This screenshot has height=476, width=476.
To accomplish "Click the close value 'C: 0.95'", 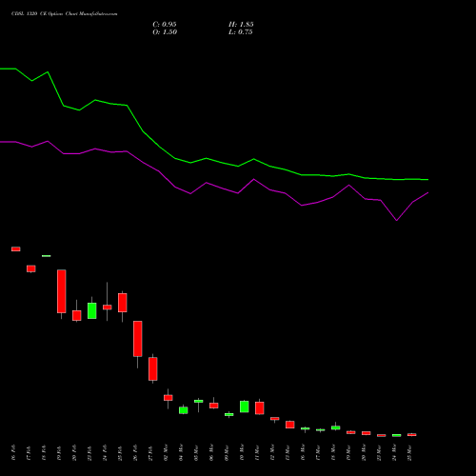I will [x=165, y=25].
